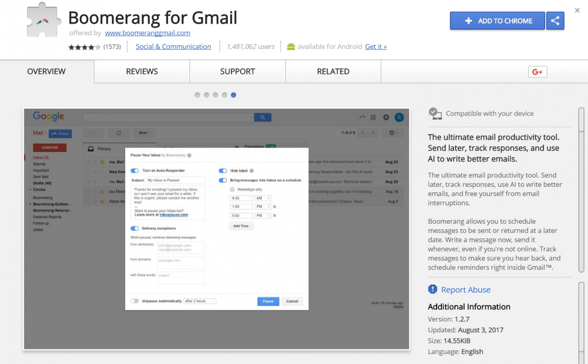The width and height of the screenshot is (588, 364).
Task: Open the AM dropdown beside 8:30
Action: pyautogui.click(x=263, y=198)
